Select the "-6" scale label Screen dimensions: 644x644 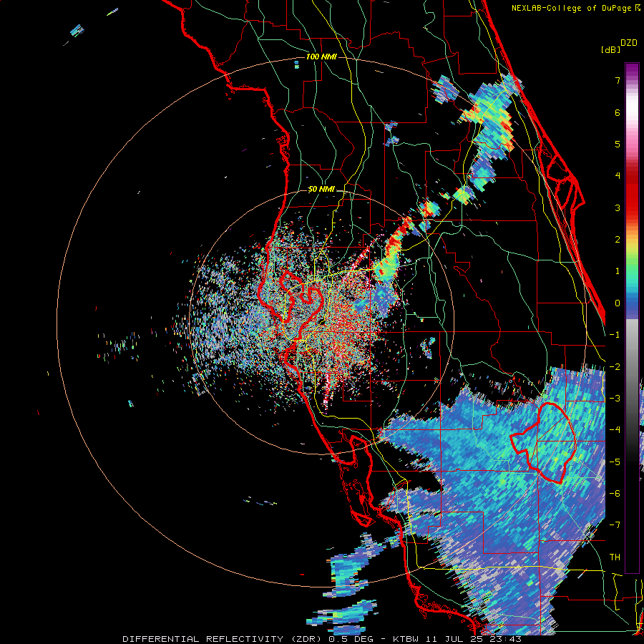tap(615, 494)
